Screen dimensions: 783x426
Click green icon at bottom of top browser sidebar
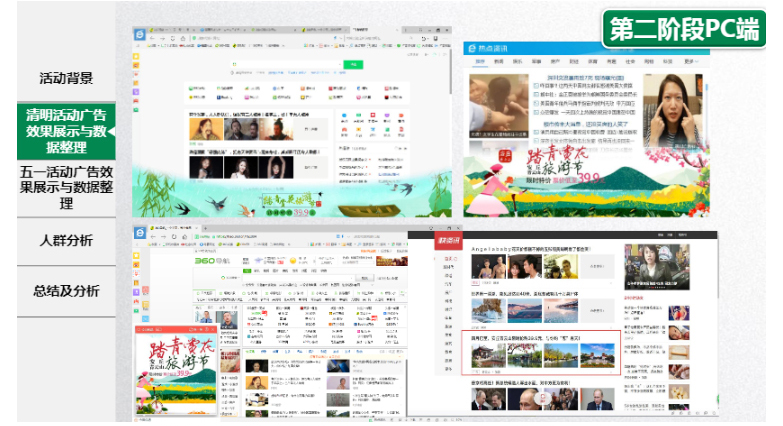pyautogui.click(x=136, y=110)
